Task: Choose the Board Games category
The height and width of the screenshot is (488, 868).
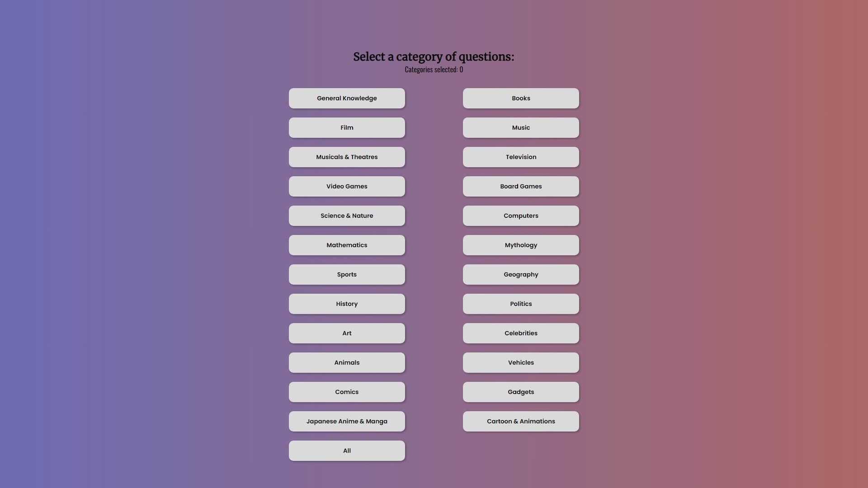Action: [520, 186]
